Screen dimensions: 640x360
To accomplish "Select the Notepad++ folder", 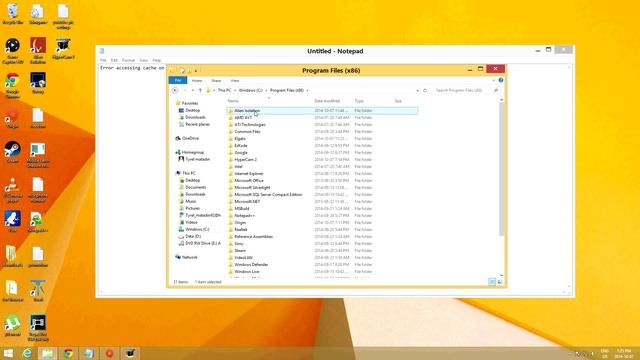I will click(244, 216).
